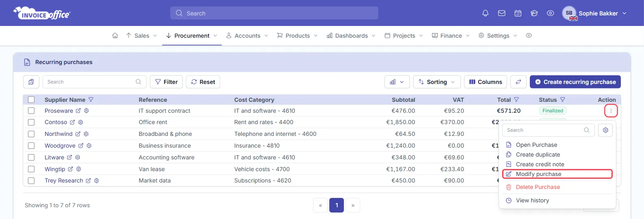Choose Create credit note entry
The height and width of the screenshot is (219, 644).
click(x=540, y=164)
